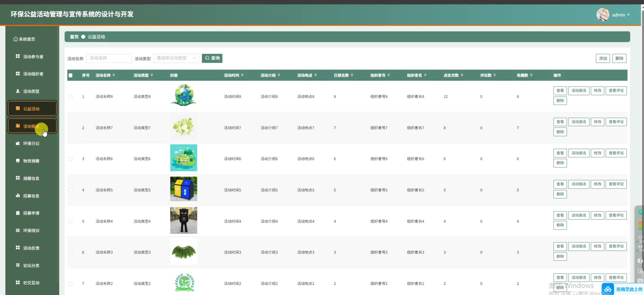Click the earth cover image of 活动名称8
This screenshot has height=295, width=644.
click(x=184, y=95)
